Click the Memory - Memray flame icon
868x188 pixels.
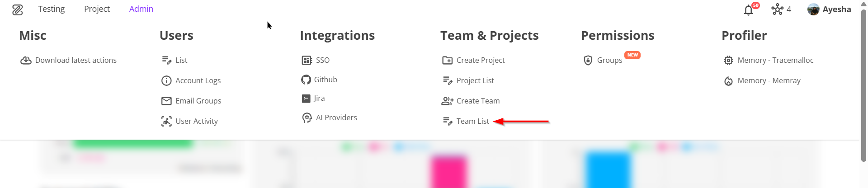point(728,81)
